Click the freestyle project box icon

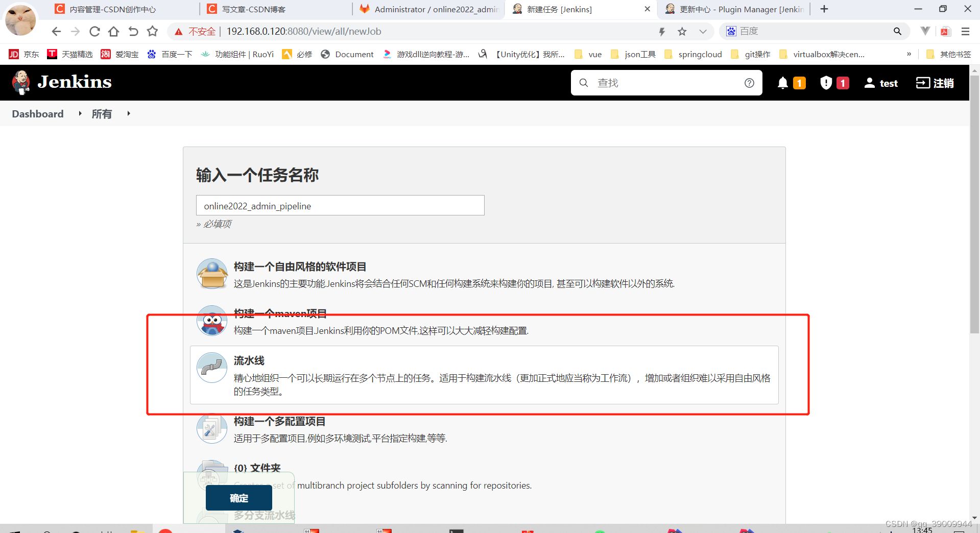click(x=212, y=274)
